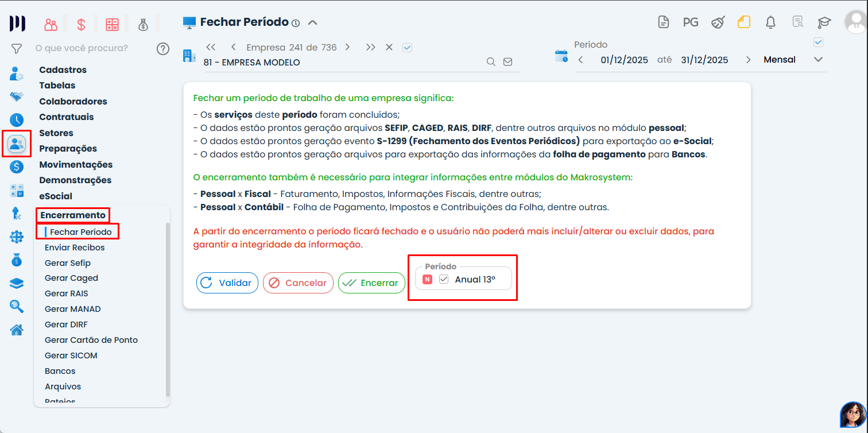The width and height of the screenshot is (868, 433).
Task: Click the Encerrar button
Action: coord(371,283)
